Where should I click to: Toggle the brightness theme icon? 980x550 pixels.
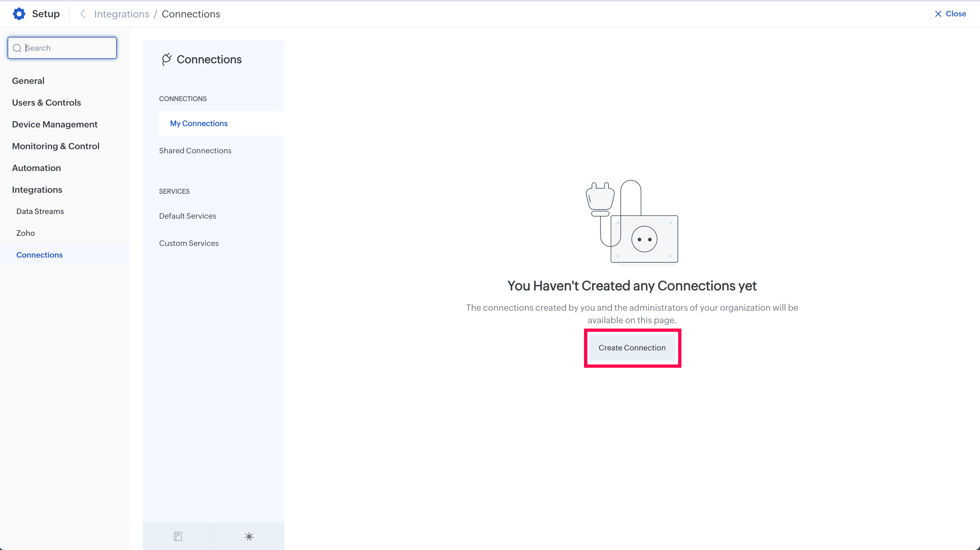[x=249, y=536]
